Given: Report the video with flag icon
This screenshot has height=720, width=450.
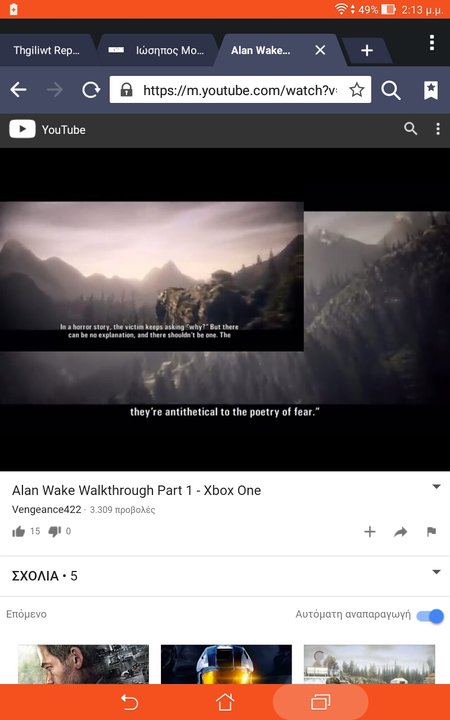Looking at the screenshot, I should pos(431,532).
